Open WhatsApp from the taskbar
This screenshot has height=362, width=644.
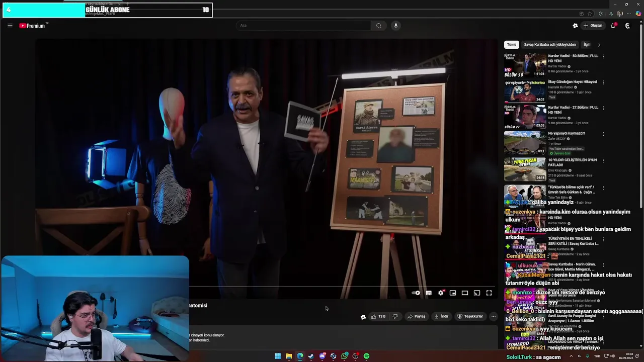point(344,356)
